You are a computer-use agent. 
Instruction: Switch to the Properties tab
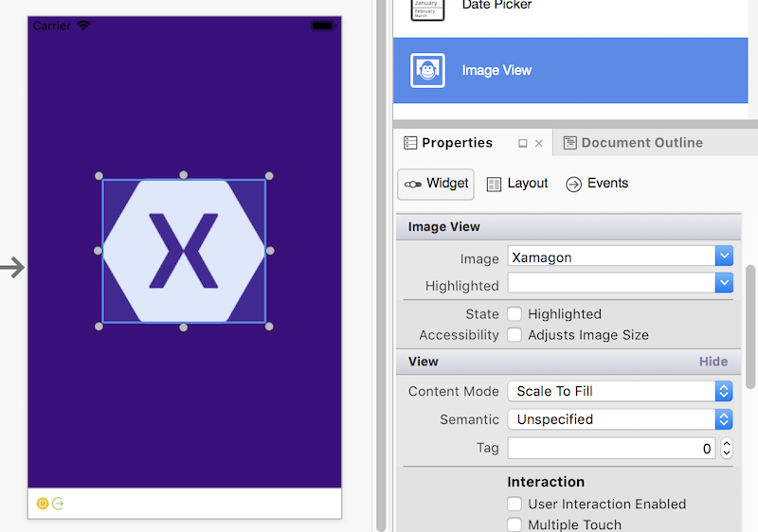click(x=457, y=143)
